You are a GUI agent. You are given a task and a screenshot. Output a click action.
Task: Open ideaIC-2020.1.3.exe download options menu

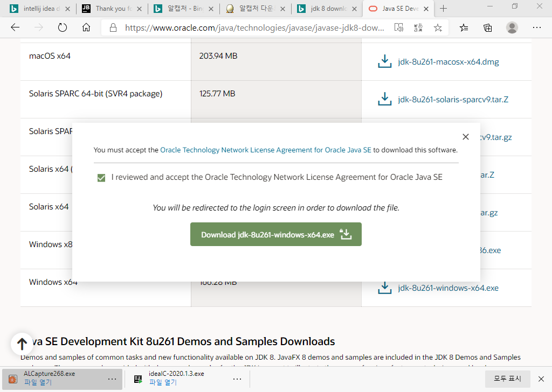237,379
